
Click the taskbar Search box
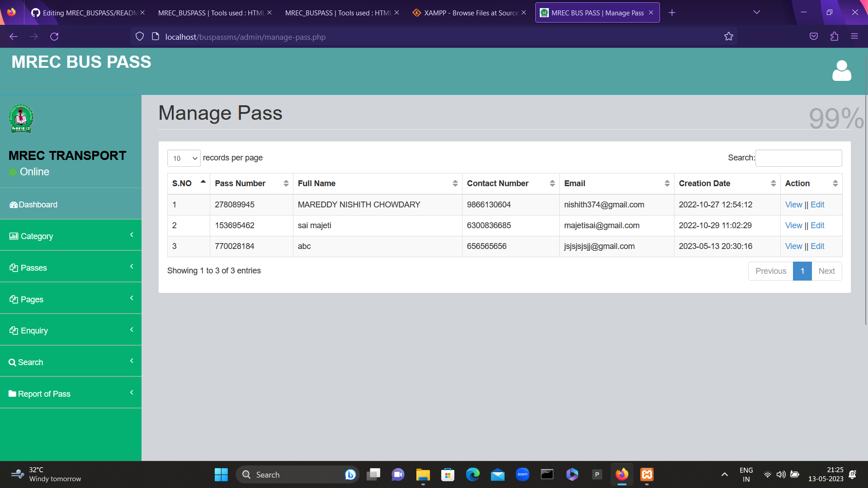[x=297, y=474]
